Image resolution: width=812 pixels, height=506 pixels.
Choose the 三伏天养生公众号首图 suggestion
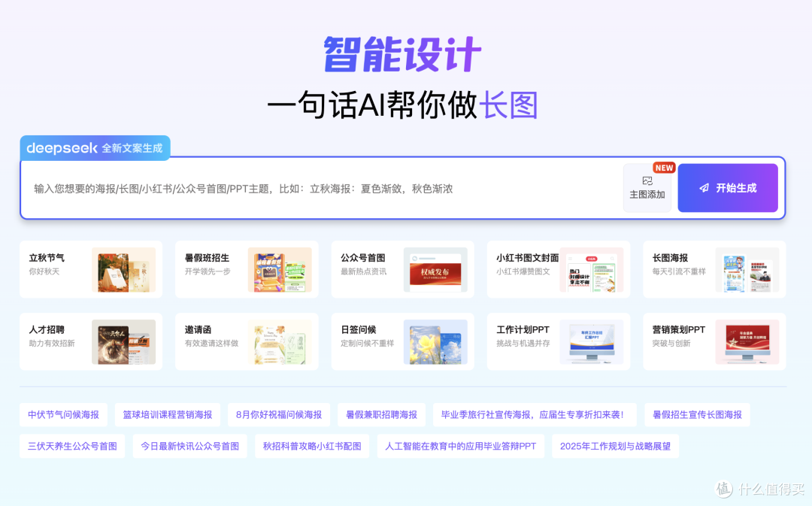72,447
